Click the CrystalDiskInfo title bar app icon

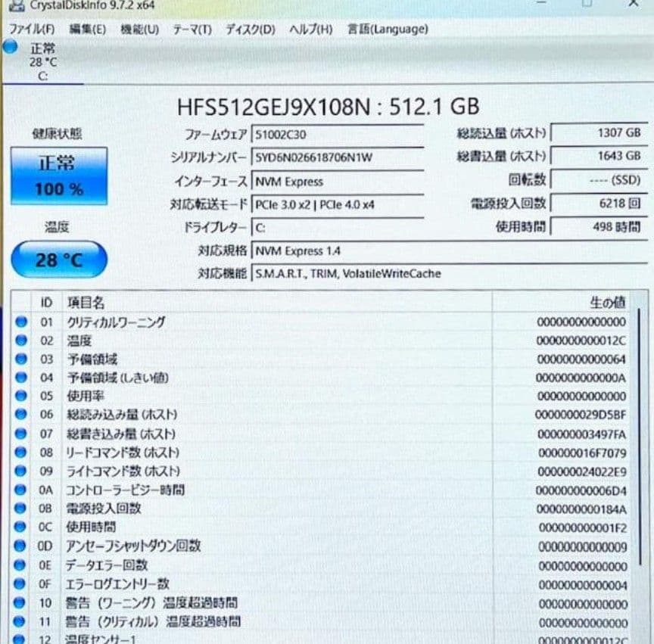(17, 5)
